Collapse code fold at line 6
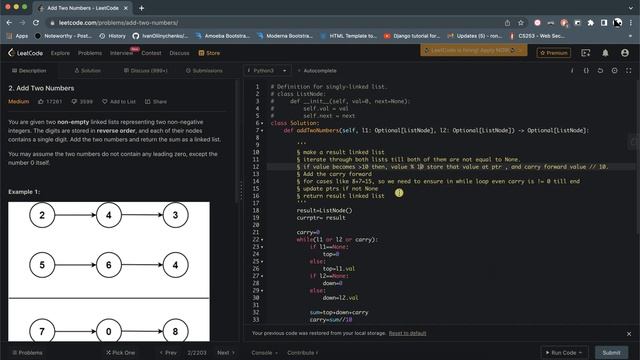Image resolution: width=640 pixels, height=360 pixels. 262,123
